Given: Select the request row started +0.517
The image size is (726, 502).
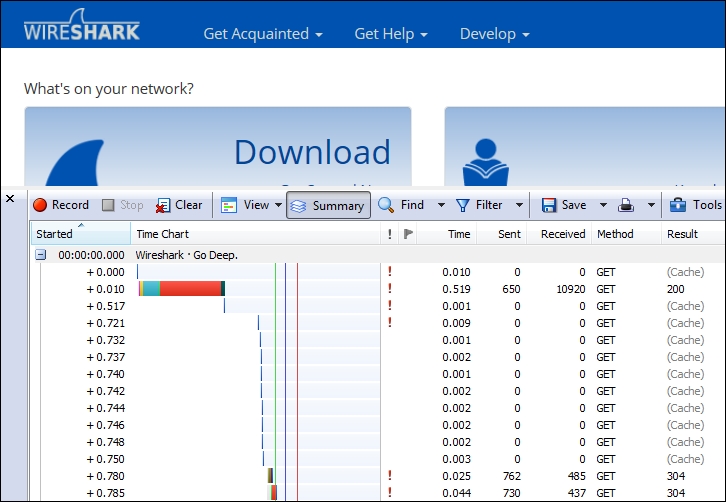Looking at the screenshot, I should 378,306.
